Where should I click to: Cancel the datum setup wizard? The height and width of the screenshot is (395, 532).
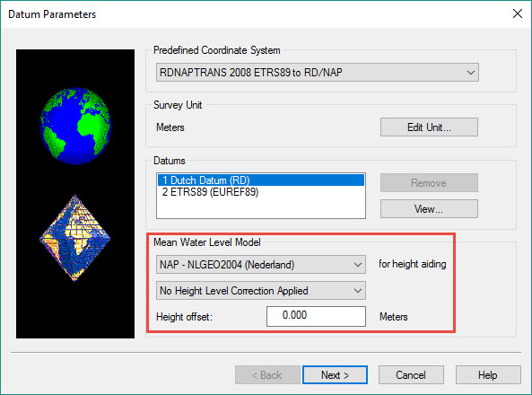pyautogui.click(x=411, y=375)
